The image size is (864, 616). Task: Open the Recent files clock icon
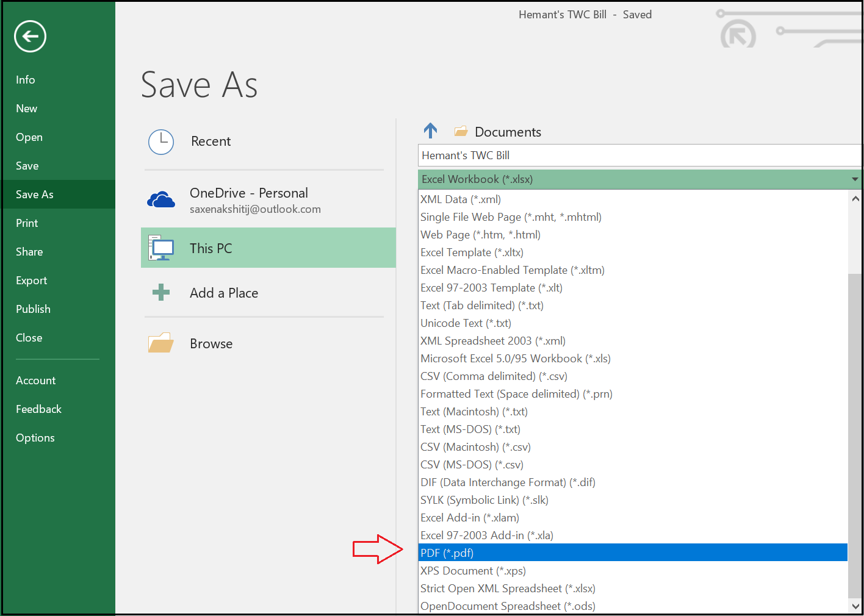(x=160, y=141)
